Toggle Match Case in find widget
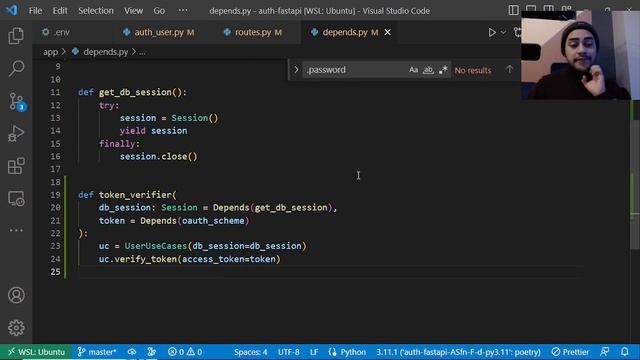 click(413, 70)
